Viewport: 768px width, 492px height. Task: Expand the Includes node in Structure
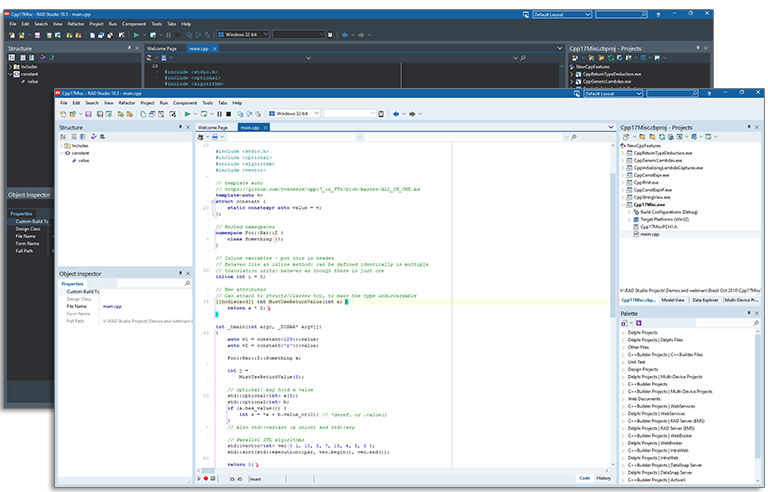pyautogui.click(x=62, y=145)
